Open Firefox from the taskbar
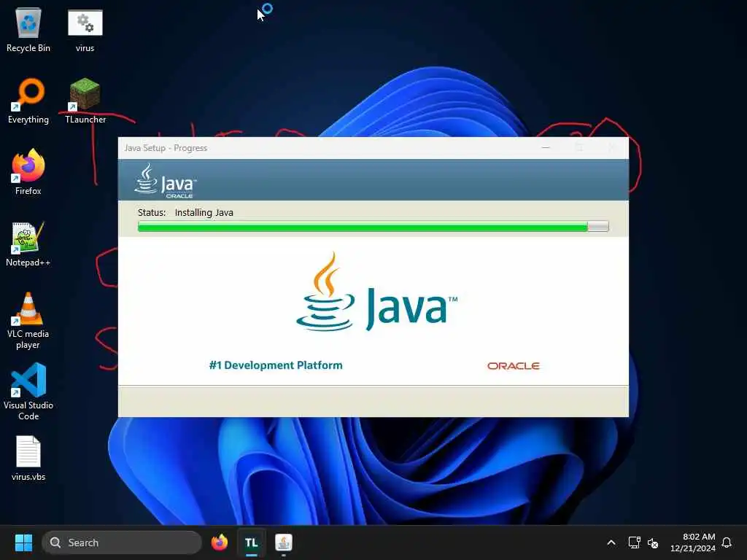Viewport: 747px width, 560px height. click(x=220, y=542)
